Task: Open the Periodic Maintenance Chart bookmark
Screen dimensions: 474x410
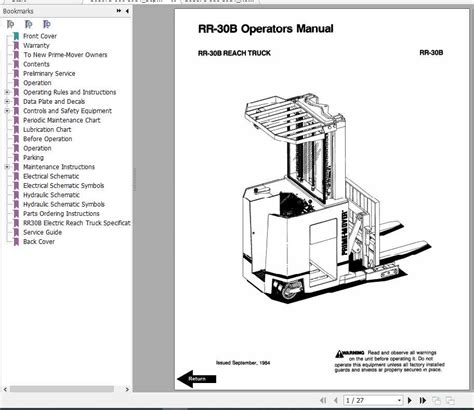Action: click(x=62, y=120)
